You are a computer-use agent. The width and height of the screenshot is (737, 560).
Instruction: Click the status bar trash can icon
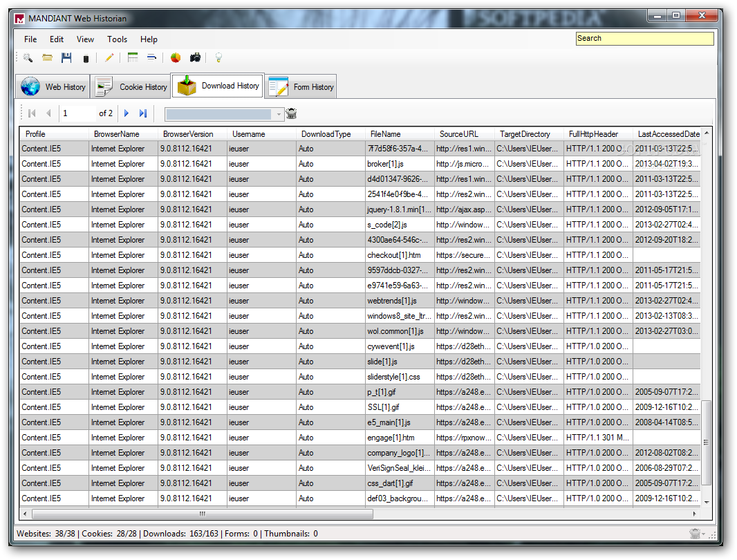click(695, 534)
